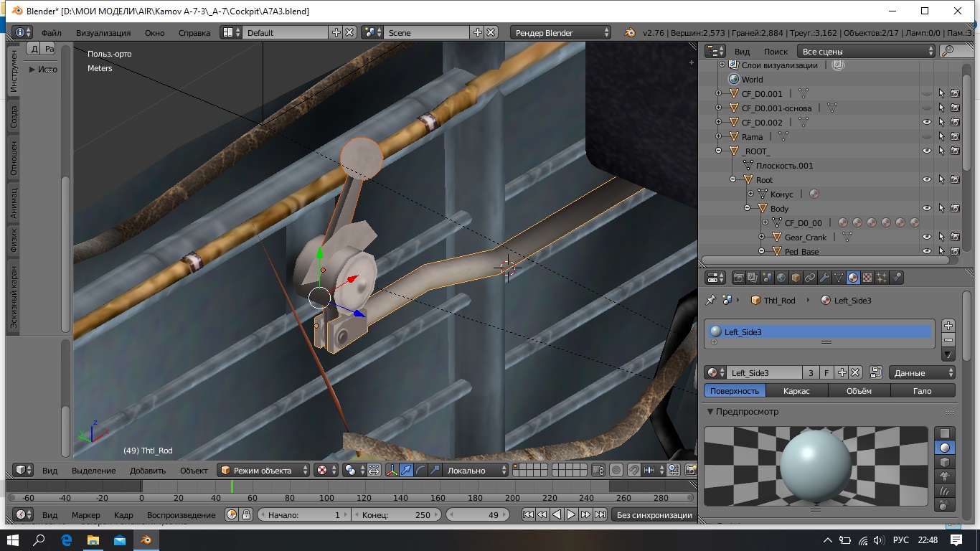
Task: Toggle renderability of Gear_Crank camera icon
Action: tap(956, 237)
